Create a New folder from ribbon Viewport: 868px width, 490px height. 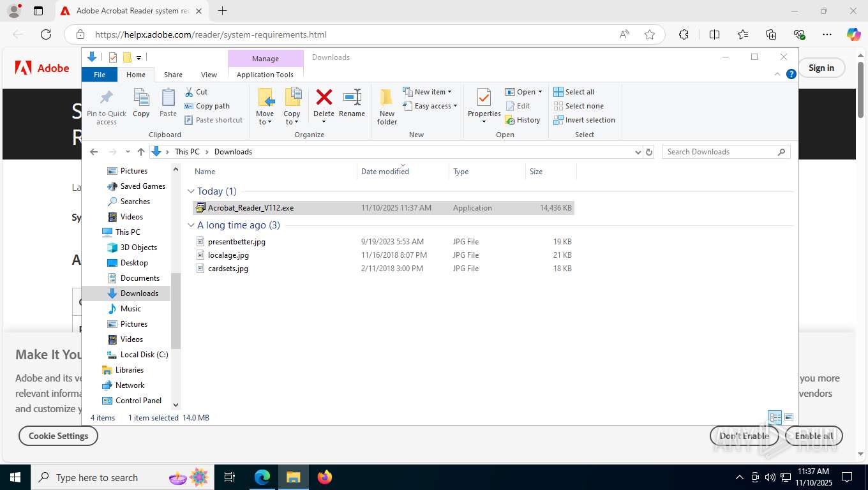point(387,107)
